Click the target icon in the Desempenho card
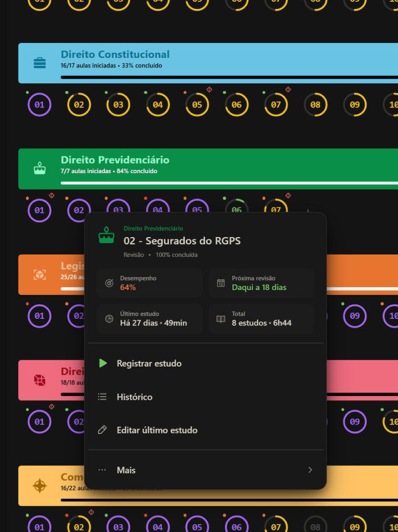398x532 pixels. 109,283
